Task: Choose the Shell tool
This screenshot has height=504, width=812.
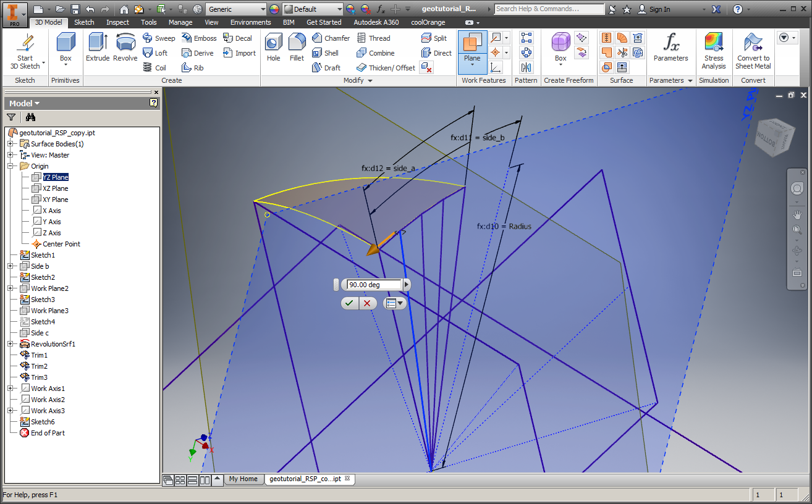Action: (326, 53)
